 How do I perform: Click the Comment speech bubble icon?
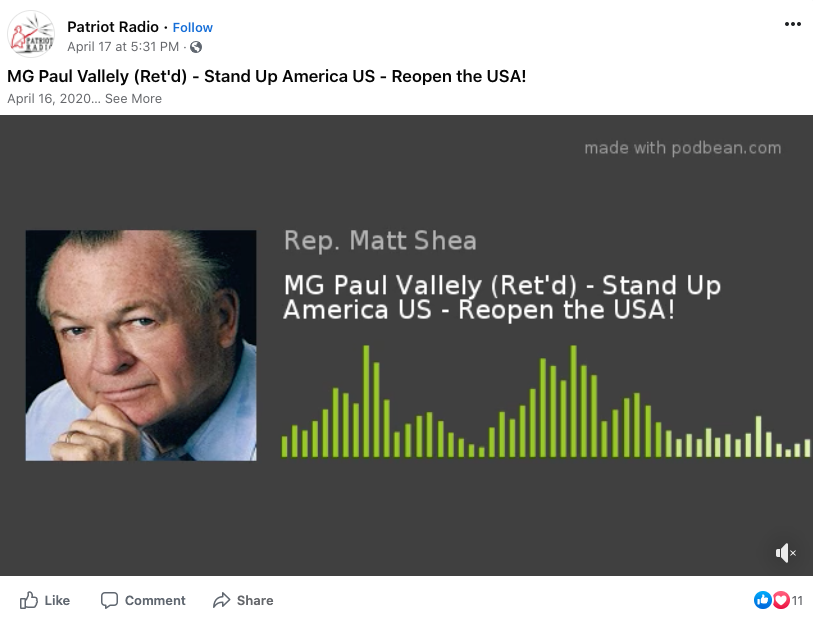(110, 600)
